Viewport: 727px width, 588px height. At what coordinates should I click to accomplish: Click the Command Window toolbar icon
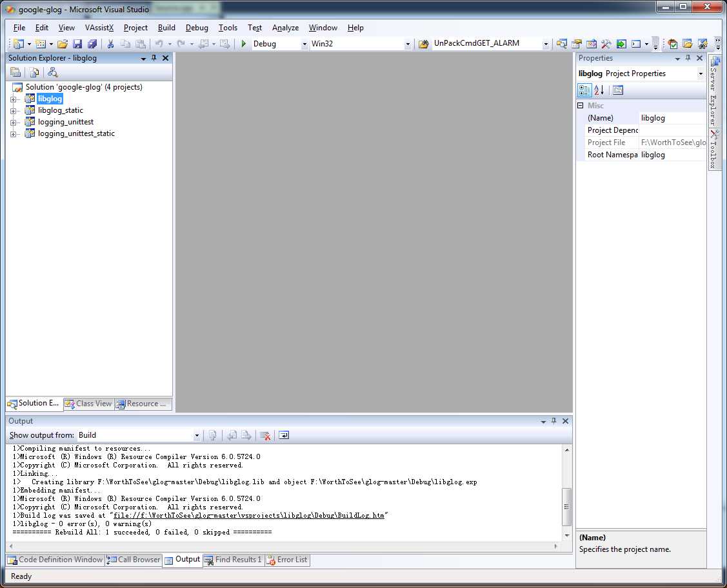pos(636,44)
